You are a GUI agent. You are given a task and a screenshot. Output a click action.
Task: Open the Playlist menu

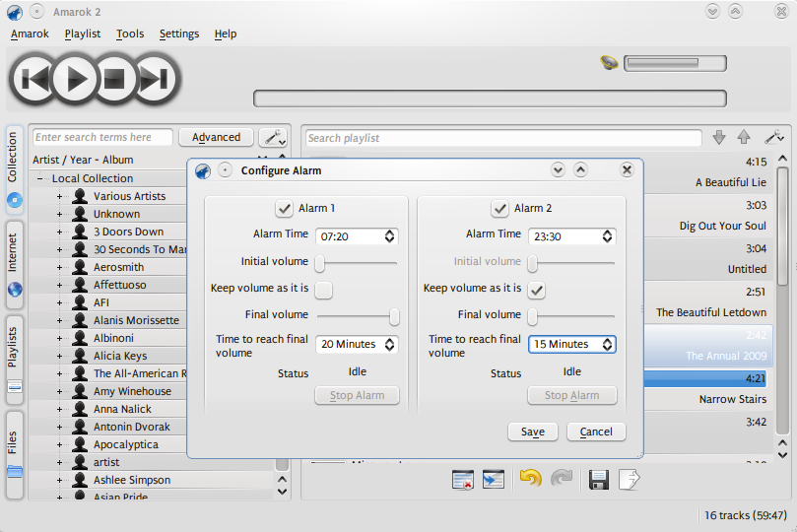pyautogui.click(x=83, y=34)
